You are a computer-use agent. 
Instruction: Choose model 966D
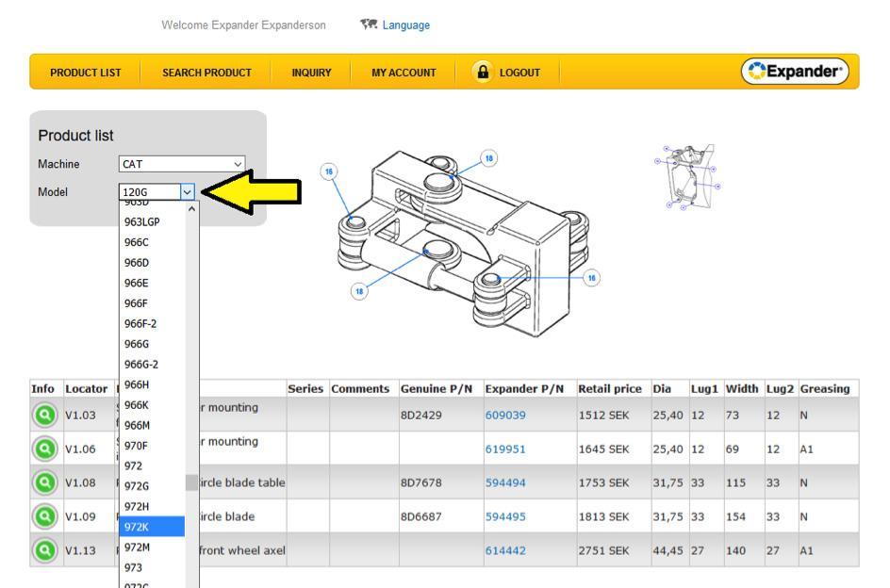tap(152, 263)
